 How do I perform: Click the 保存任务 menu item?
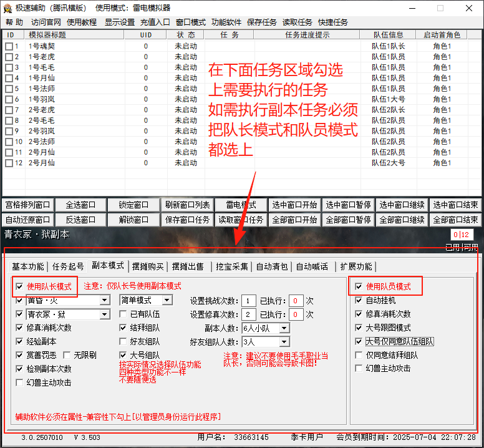(x=262, y=22)
